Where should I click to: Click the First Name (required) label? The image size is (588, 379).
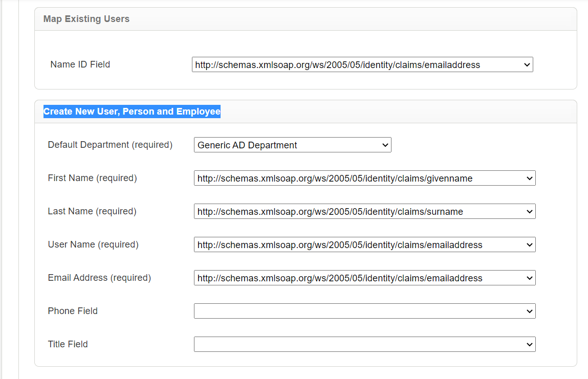pos(92,178)
